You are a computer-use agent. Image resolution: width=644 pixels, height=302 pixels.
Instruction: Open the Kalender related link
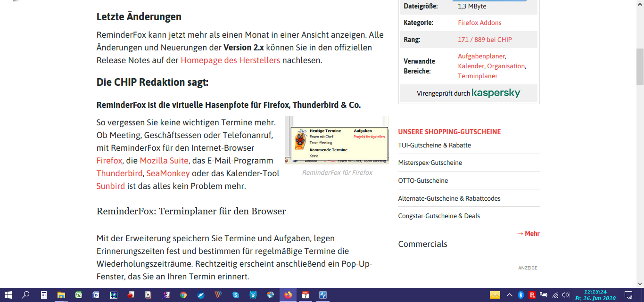(x=471, y=66)
